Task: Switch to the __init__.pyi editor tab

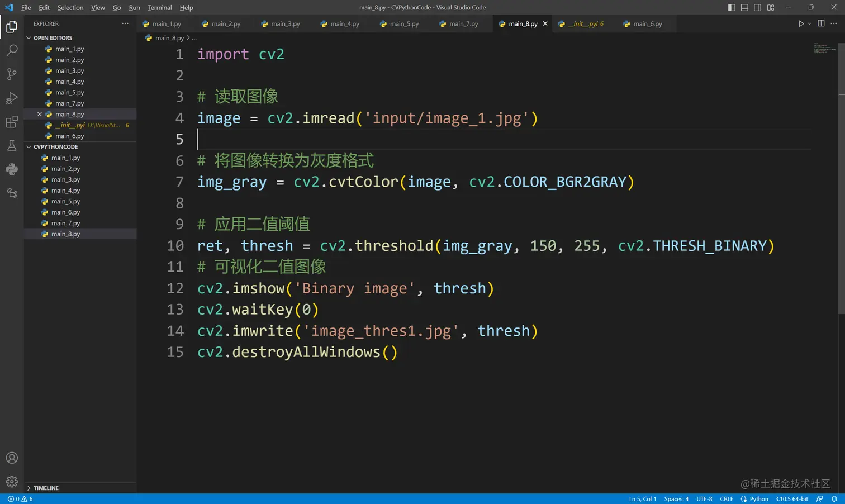Action: coord(585,24)
